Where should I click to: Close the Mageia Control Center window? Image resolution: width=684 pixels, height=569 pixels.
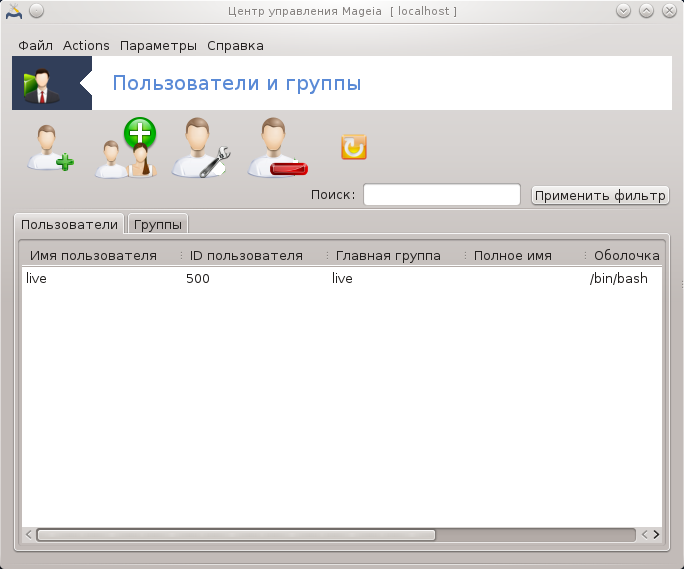click(669, 11)
